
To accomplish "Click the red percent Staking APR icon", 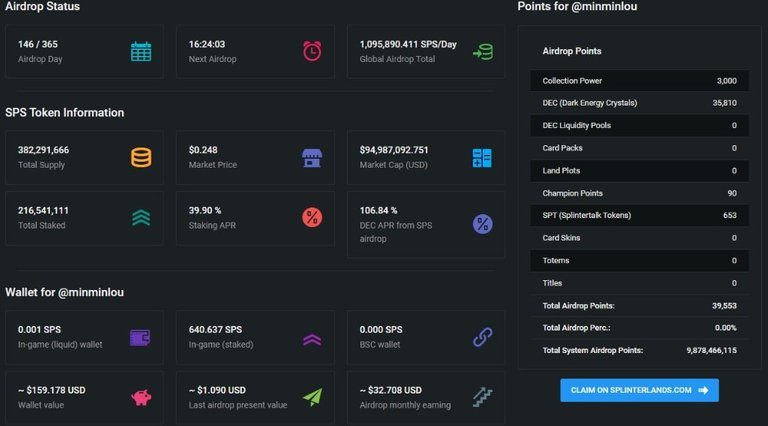I will (x=312, y=217).
